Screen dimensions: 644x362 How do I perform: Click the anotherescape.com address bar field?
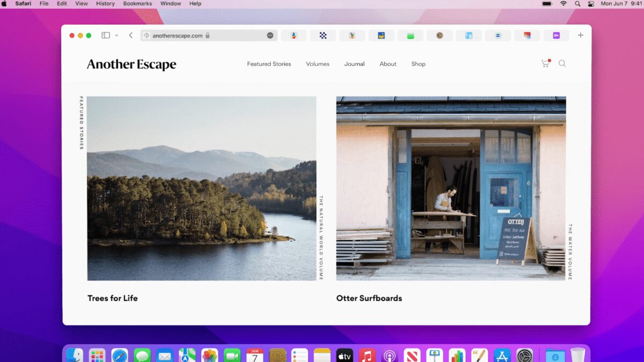pos(177,35)
